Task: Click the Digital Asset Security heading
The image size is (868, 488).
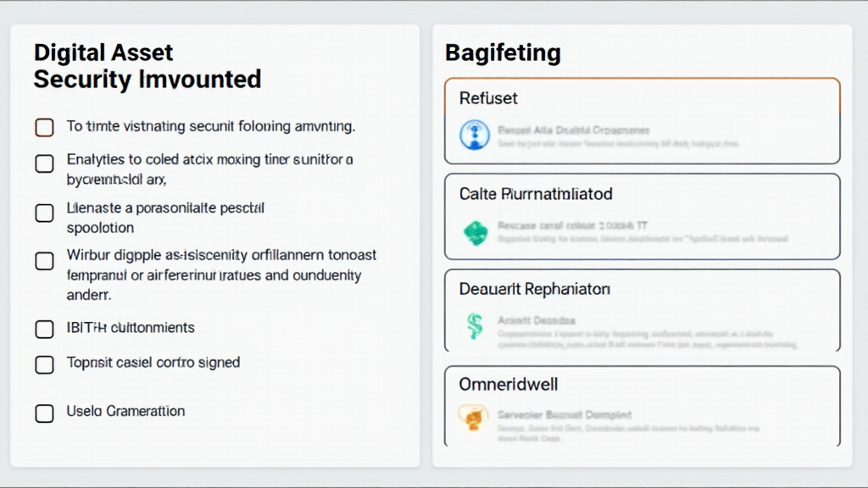Action: click(147, 66)
